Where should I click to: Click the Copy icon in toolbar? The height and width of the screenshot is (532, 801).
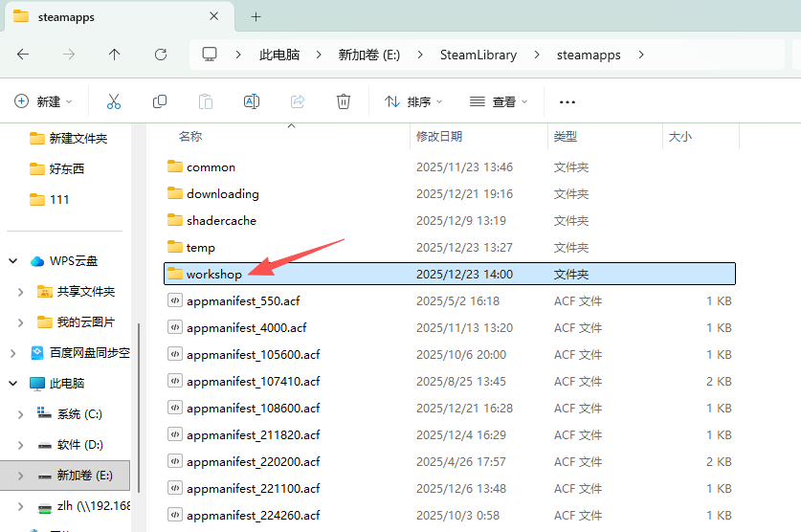coord(160,101)
